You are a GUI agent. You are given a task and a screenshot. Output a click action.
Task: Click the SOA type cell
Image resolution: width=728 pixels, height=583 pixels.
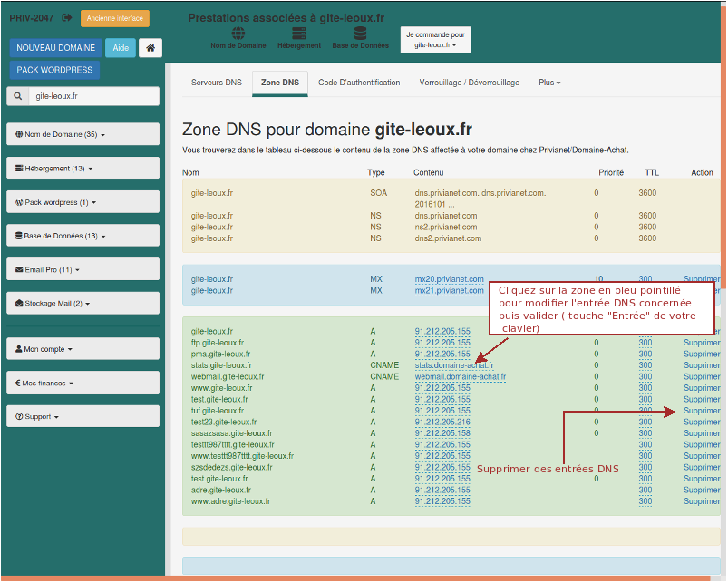(378, 193)
